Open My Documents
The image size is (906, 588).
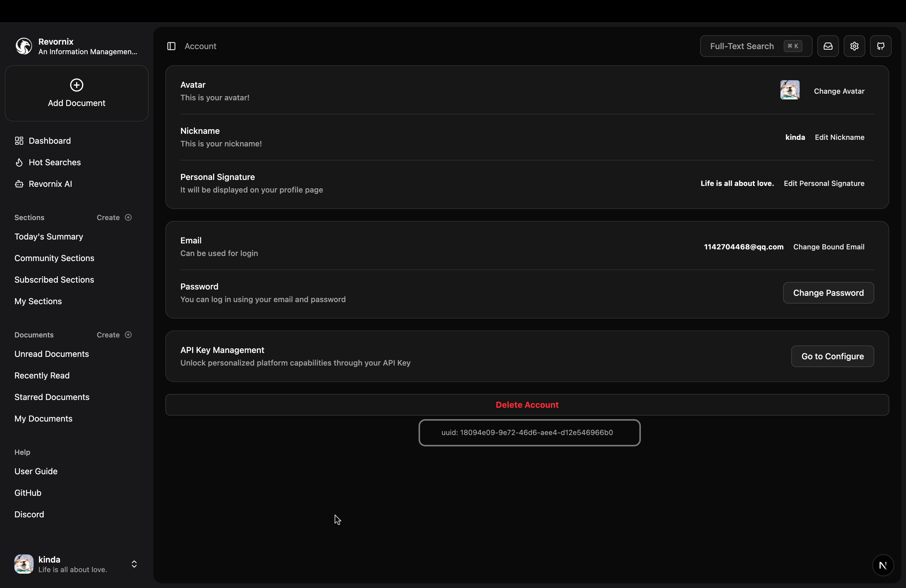[x=43, y=419]
